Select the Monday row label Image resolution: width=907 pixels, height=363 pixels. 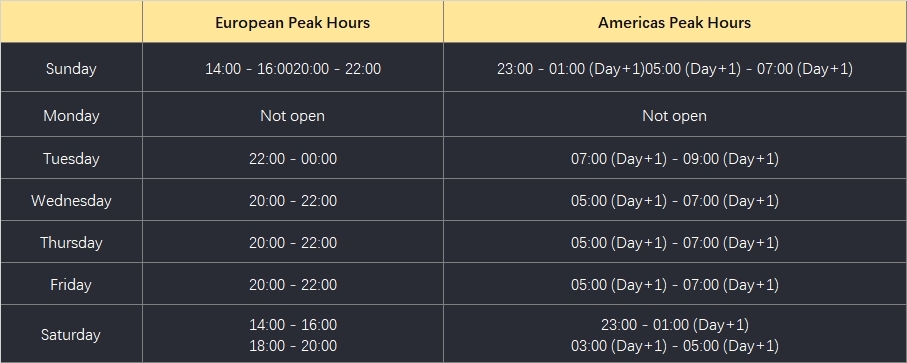click(x=71, y=116)
